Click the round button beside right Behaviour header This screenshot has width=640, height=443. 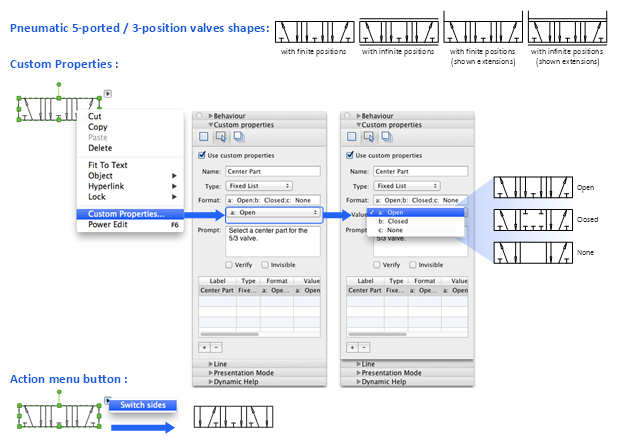[x=347, y=116]
